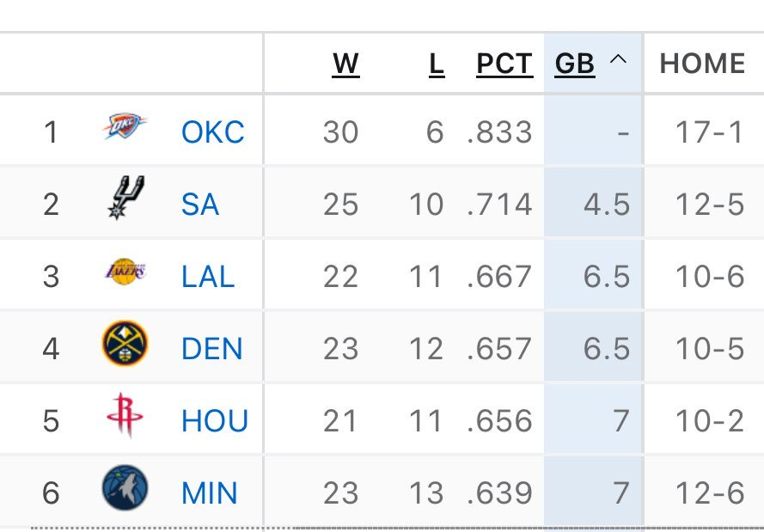Sort by GB column header
The image size is (764, 532).
[x=575, y=64]
